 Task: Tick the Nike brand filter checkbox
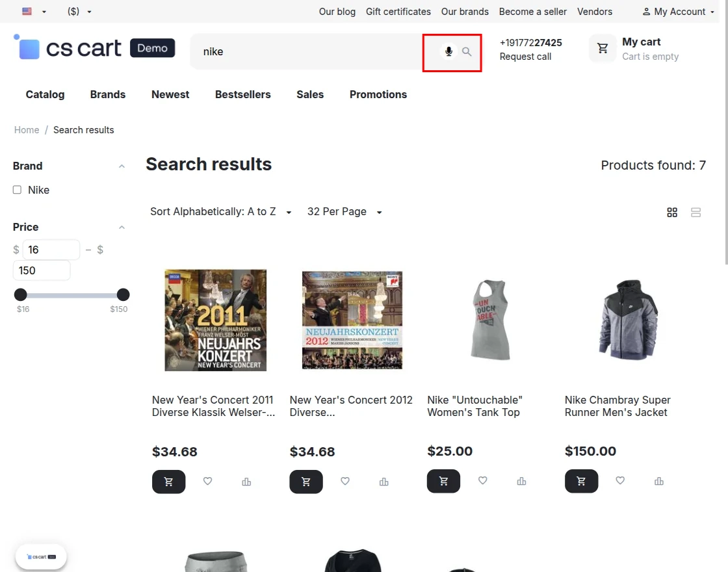pos(17,190)
